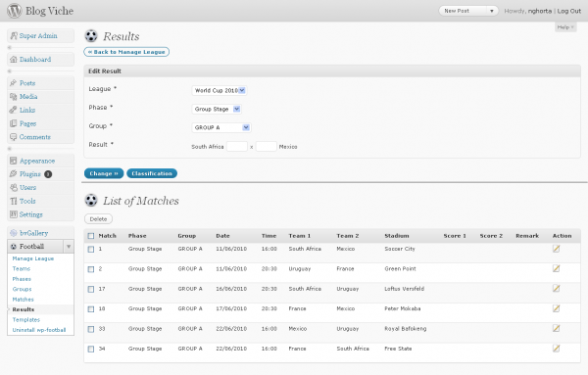Edit result for match 2 pencil icon

[556, 268]
